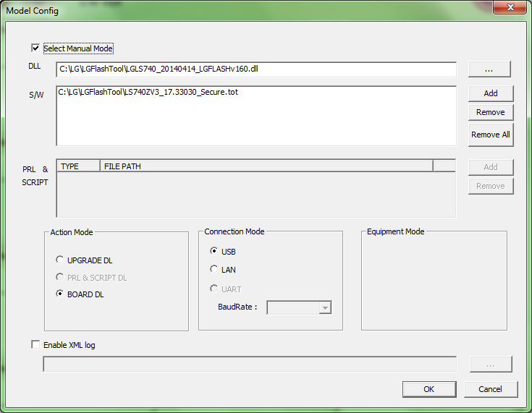Choose USB connection mode

coord(214,251)
